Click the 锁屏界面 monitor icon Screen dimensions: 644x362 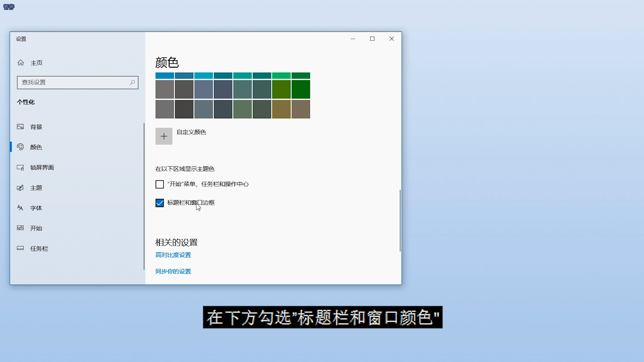(20, 167)
